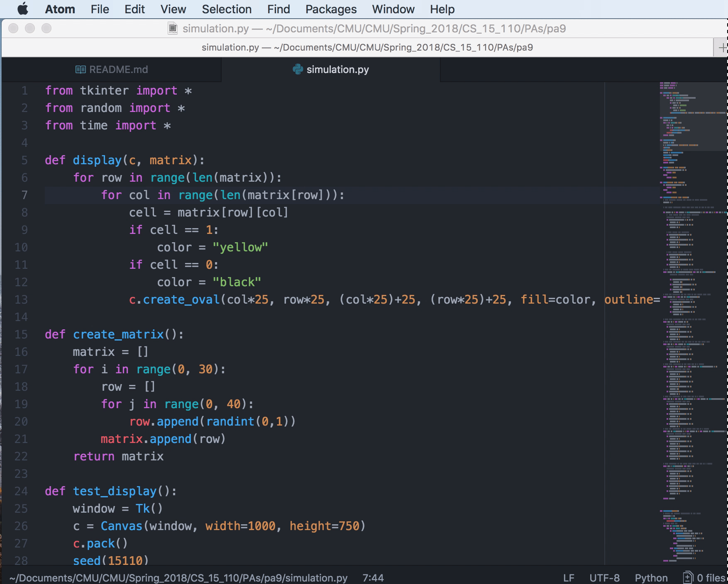Open the Help menu
Image resolution: width=728 pixels, height=584 pixels.
442,9
